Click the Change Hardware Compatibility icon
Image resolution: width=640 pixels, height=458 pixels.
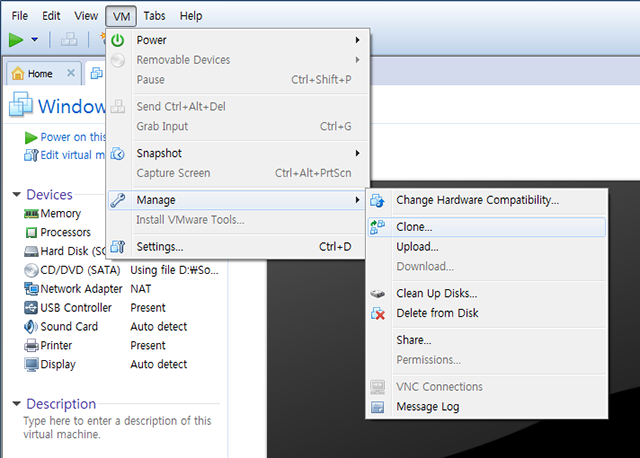pos(377,200)
